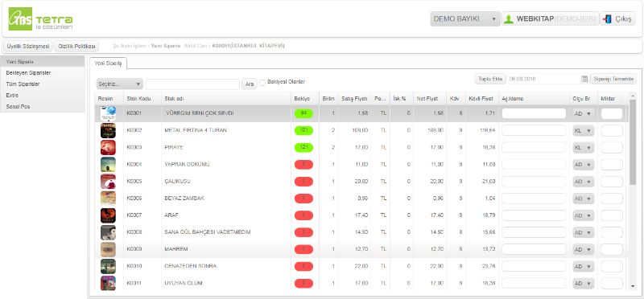Click the Açıklama field for ÇALIKUŞU
Viewport: 644px width, 299px height.
click(x=534, y=182)
